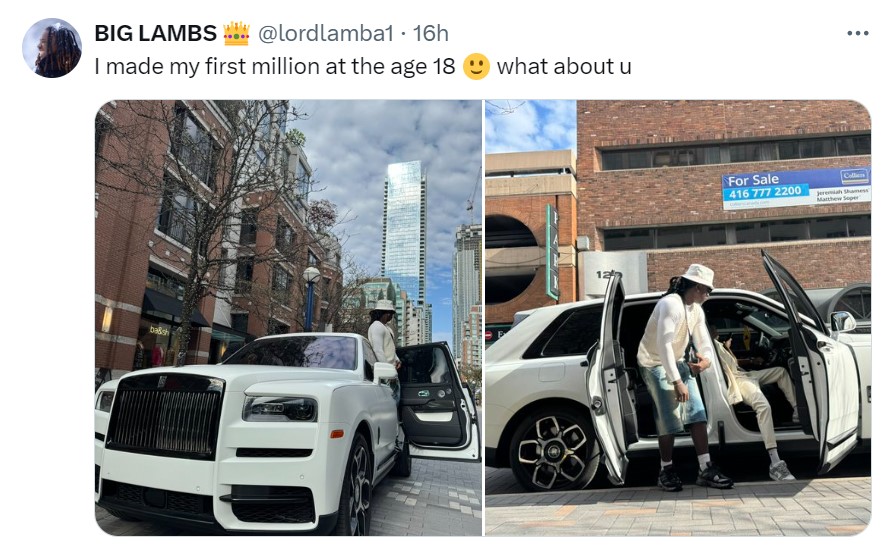Open the three-dot more options menu
Viewport: 885px width, 546px height.
(857, 33)
